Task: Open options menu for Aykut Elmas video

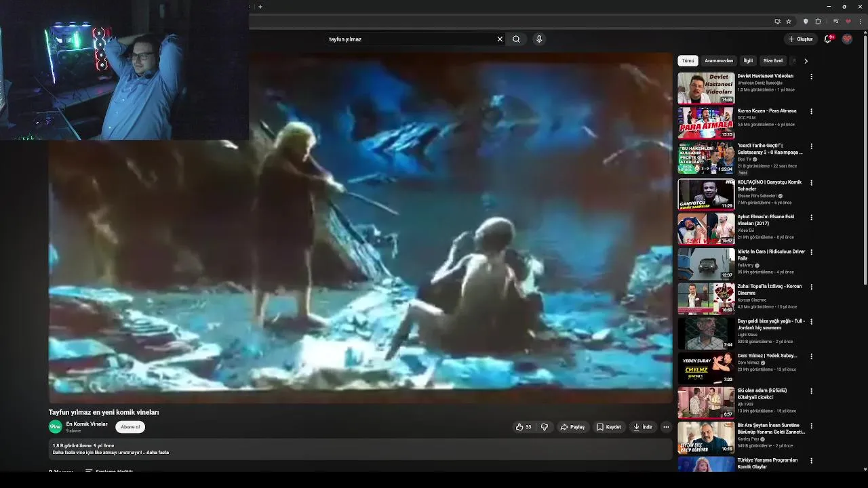Action: point(811,218)
